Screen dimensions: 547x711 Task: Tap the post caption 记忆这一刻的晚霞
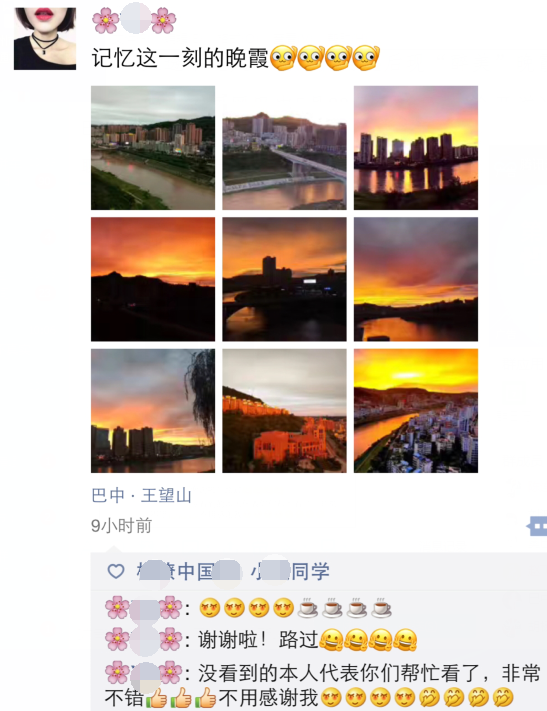click(181, 58)
